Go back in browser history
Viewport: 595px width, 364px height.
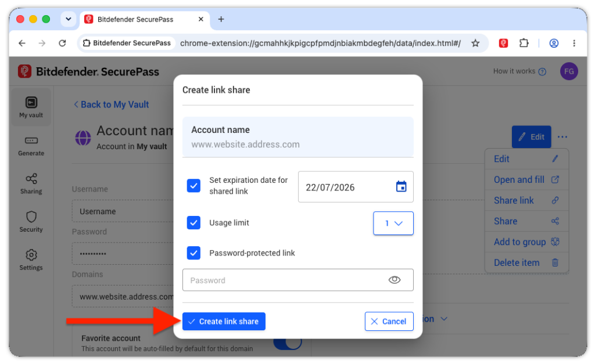(22, 43)
